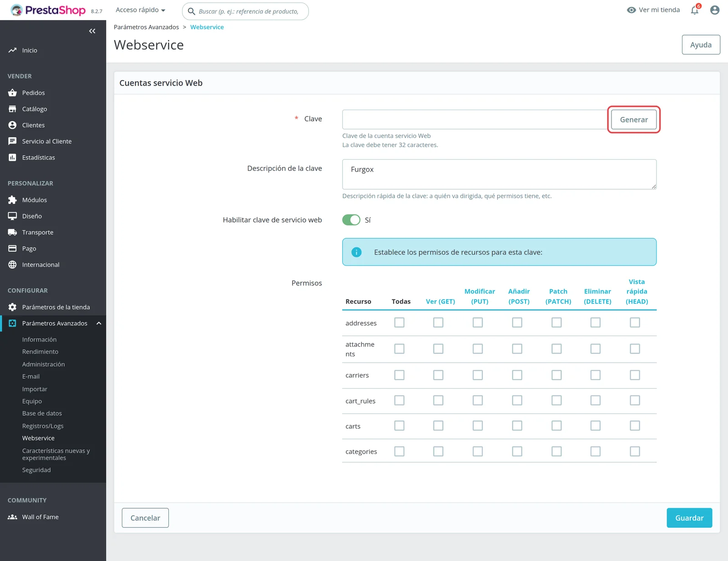Open Información submenu item
This screenshot has height=561, width=728.
click(x=40, y=339)
